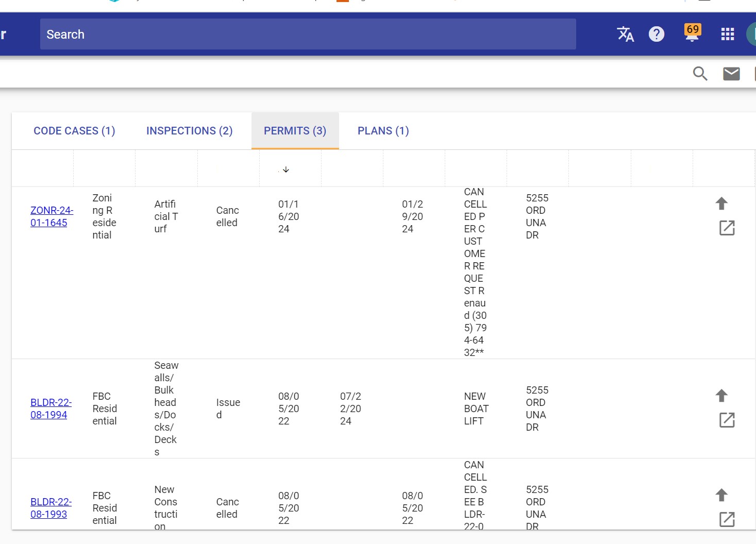Select the Permits tab
The width and height of the screenshot is (756, 544).
click(295, 131)
